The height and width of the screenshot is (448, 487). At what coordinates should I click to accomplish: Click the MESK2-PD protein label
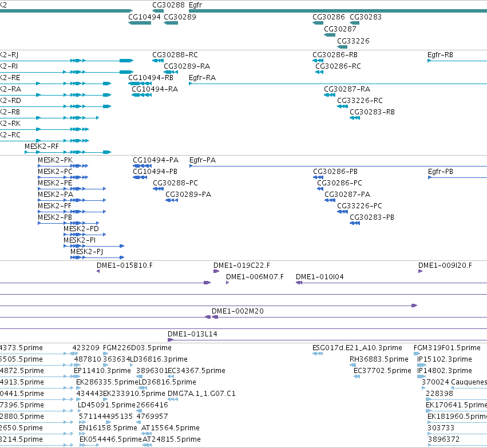pos(81,228)
